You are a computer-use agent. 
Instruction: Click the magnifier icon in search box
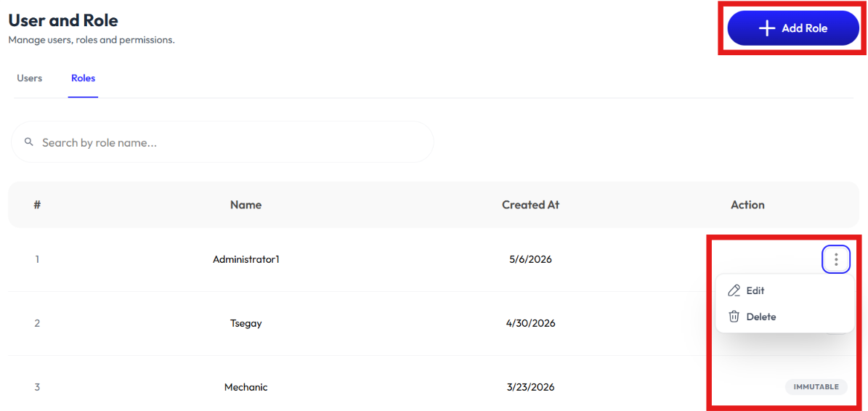tap(29, 142)
